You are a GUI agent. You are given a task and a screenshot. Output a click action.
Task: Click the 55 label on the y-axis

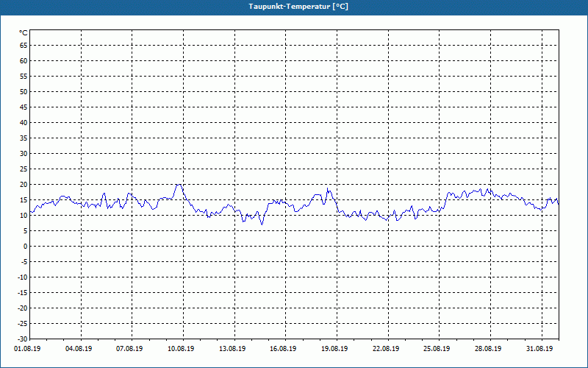coord(24,77)
